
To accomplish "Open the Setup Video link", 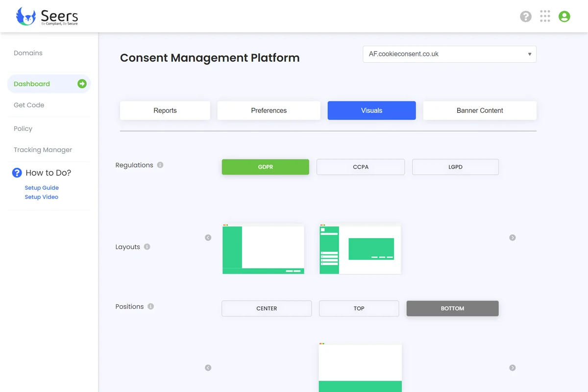I will pos(41,197).
